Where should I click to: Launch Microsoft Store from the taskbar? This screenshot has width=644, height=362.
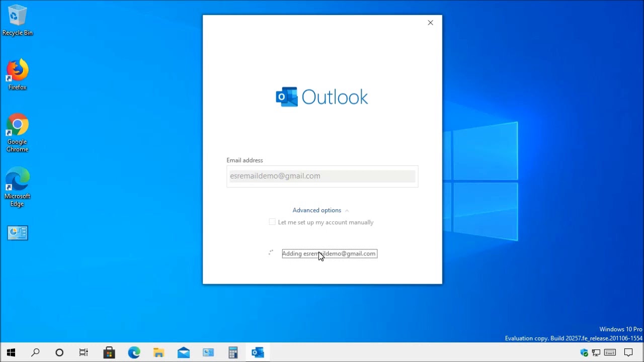pyautogui.click(x=109, y=352)
